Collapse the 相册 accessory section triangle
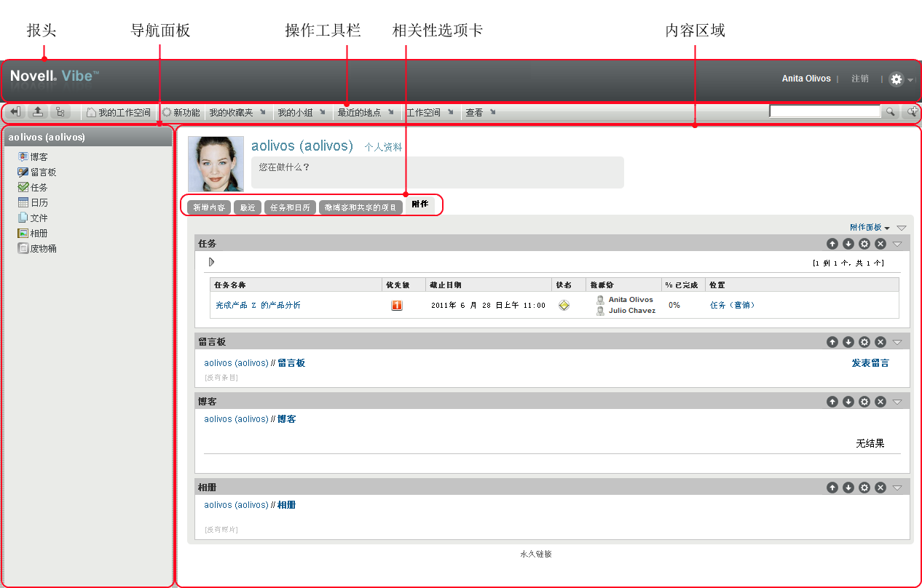 click(897, 488)
